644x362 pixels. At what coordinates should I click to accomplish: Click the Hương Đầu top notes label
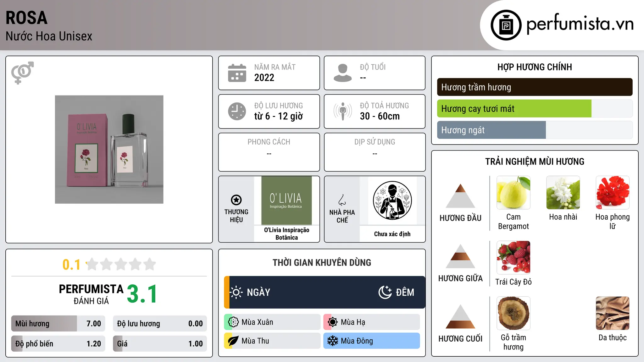460,218
